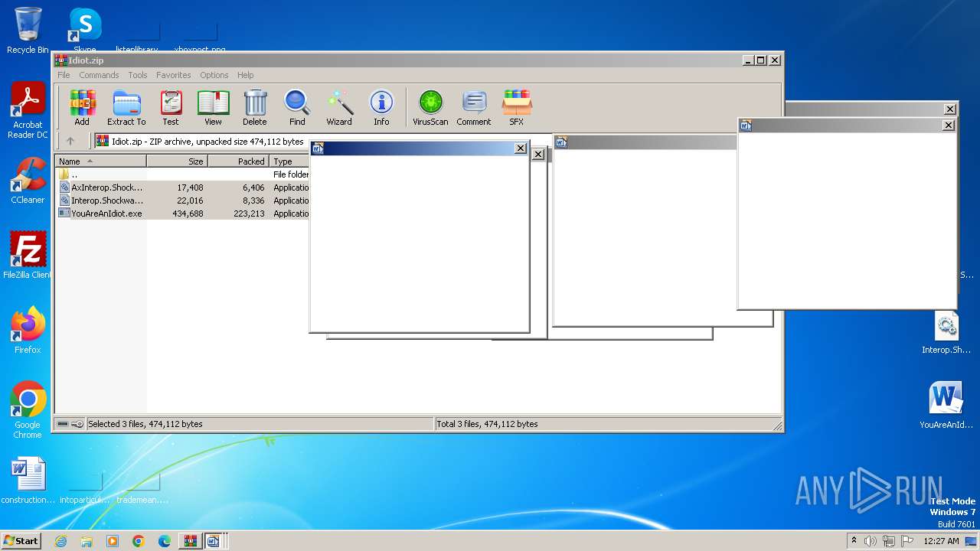Open Chrome from the taskbar
The image size is (980, 551).
click(139, 541)
